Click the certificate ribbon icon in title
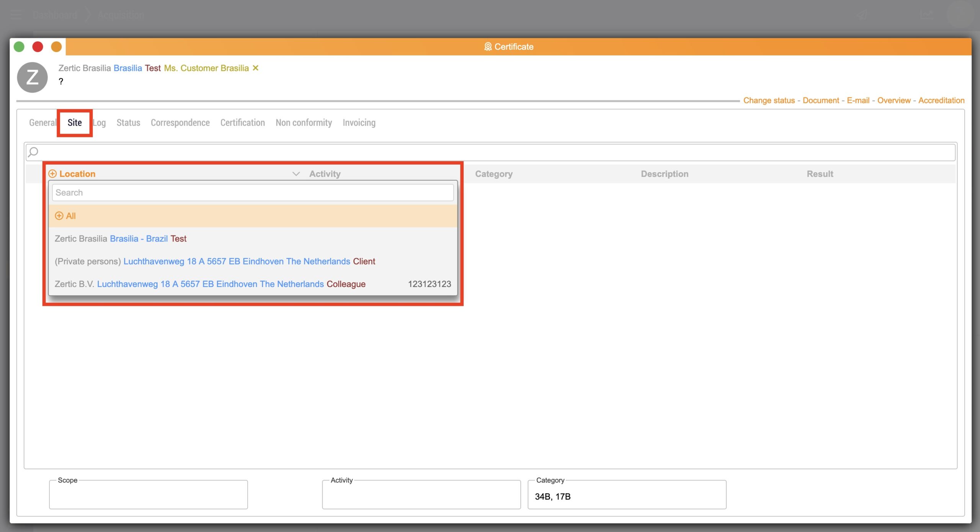The width and height of the screenshot is (980, 532). coord(488,47)
